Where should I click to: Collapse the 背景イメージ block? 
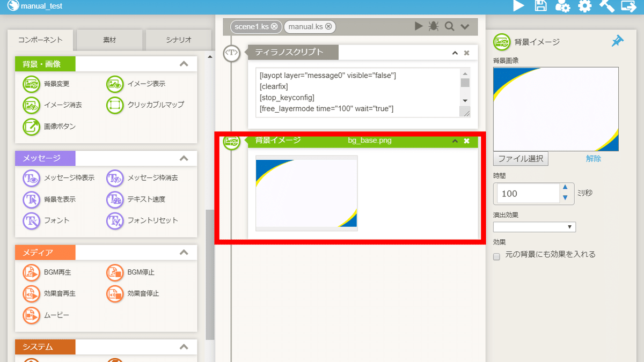click(455, 141)
